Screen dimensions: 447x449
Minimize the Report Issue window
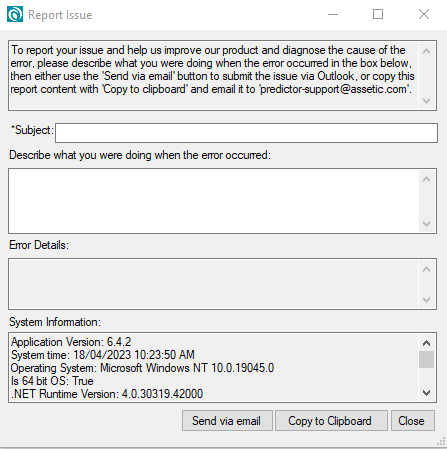(333, 14)
